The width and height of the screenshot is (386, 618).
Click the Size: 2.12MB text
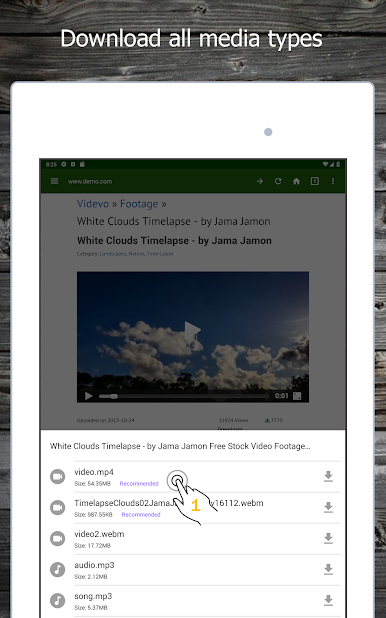click(x=91, y=577)
